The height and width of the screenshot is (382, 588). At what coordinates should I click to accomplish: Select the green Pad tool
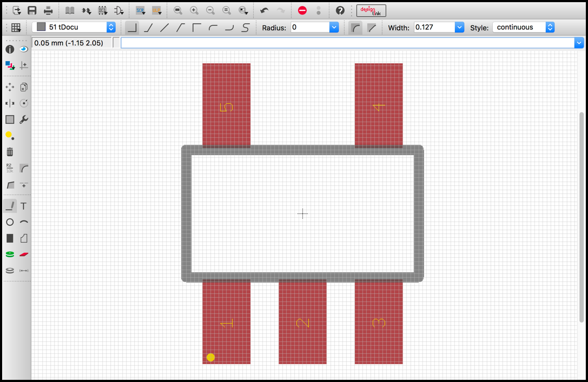pos(10,254)
